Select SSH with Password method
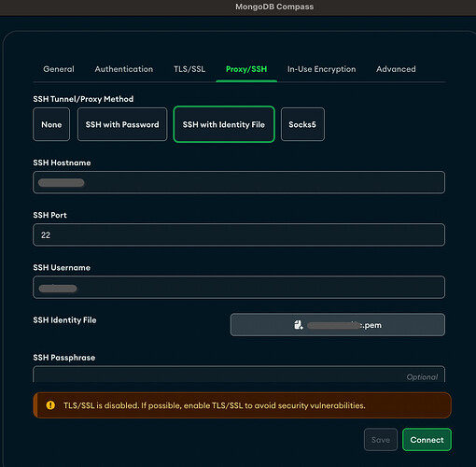Image resolution: width=476 pixels, height=467 pixels. [x=122, y=124]
